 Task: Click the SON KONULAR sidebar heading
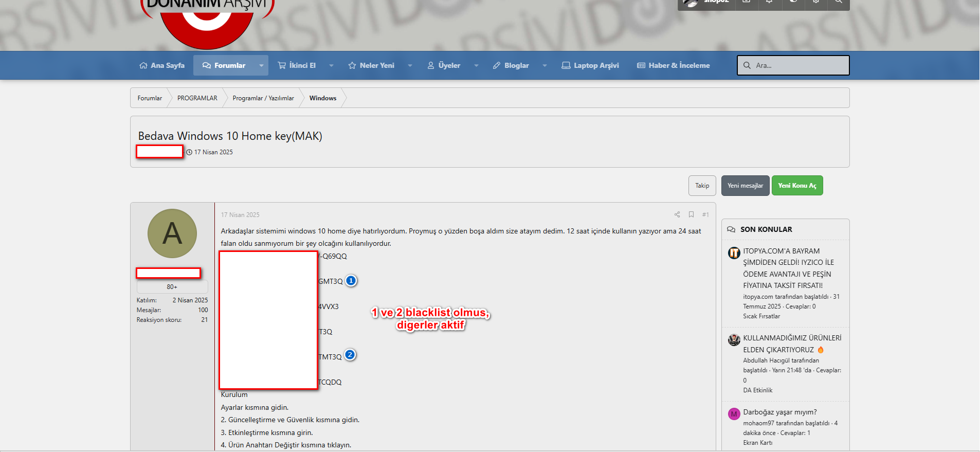[x=766, y=229]
